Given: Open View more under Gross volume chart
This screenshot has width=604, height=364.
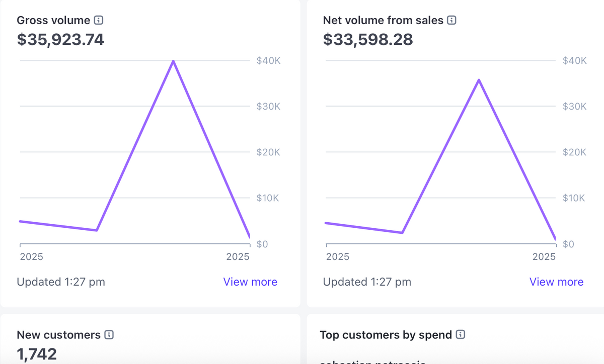Looking at the screenshot, I should tap(250, 282).
